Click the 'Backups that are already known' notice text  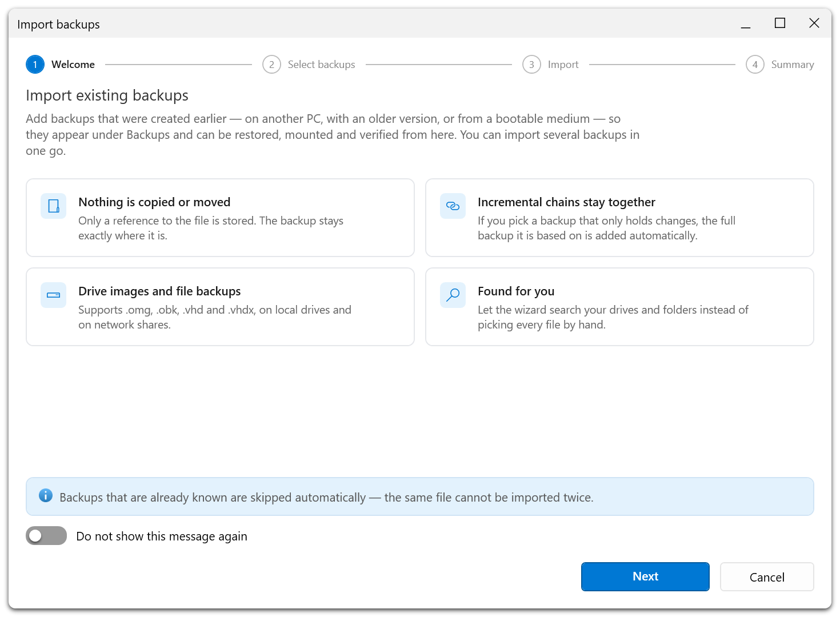[x=326, y=498]
